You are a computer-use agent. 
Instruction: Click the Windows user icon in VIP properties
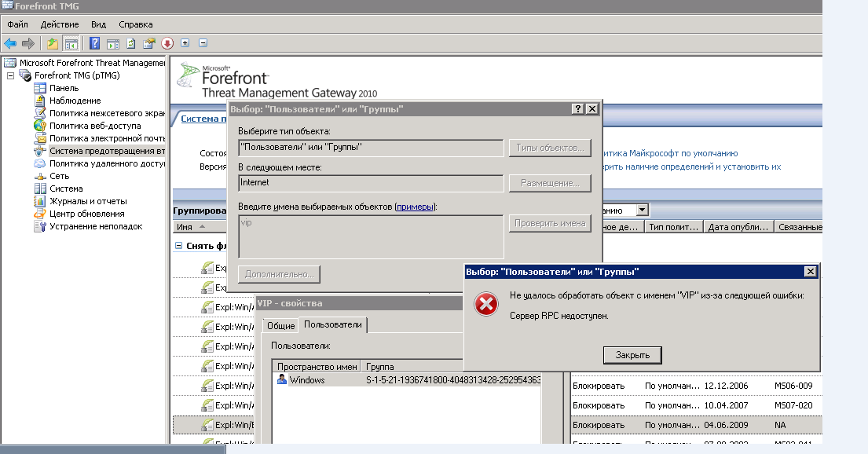point(282,379)
